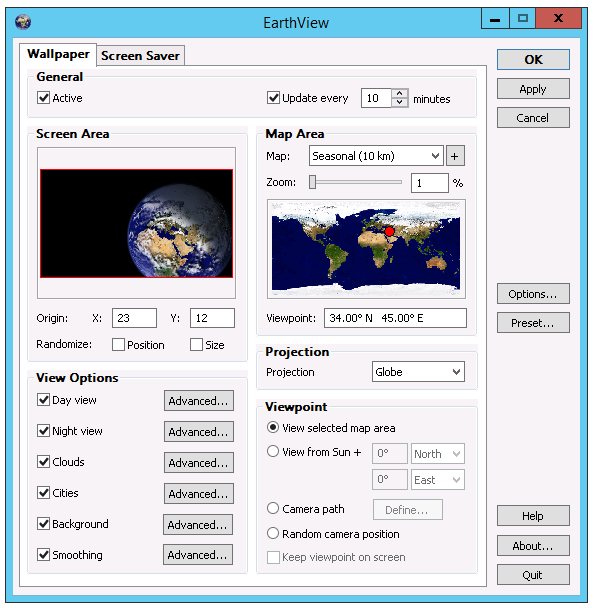Select Random camera position radio
This screenshot has height=608, width=594.
pyautogui.click(x=273, y=533)
